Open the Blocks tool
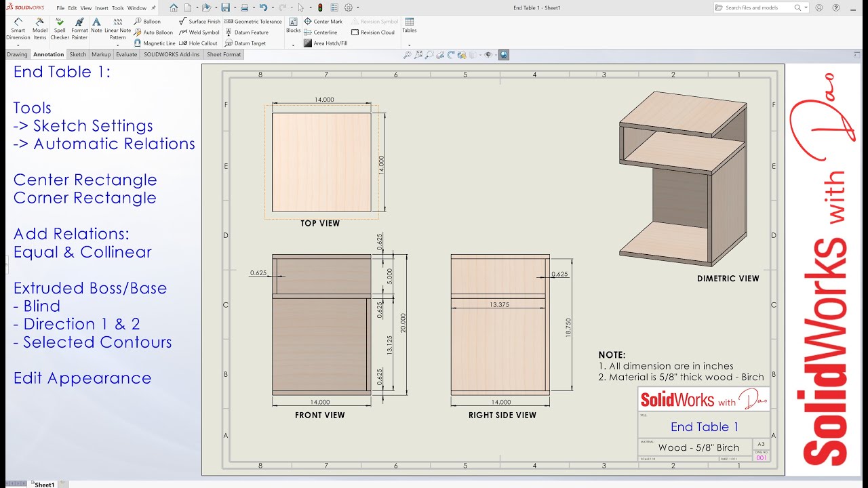The image size is (868, 488). [x=293, y=26]
